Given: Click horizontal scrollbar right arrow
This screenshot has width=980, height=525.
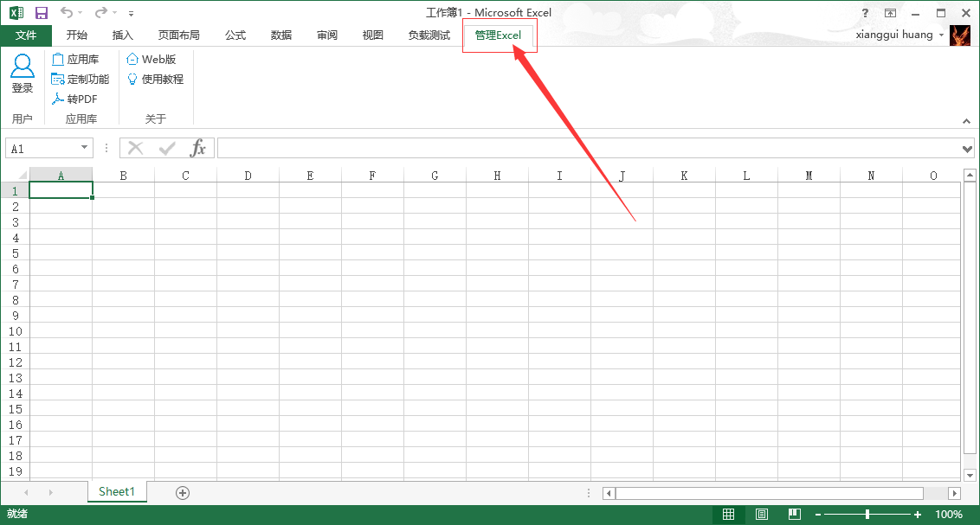Looking at the screenshot, I should pyautogui.click(x=954, y=493).
